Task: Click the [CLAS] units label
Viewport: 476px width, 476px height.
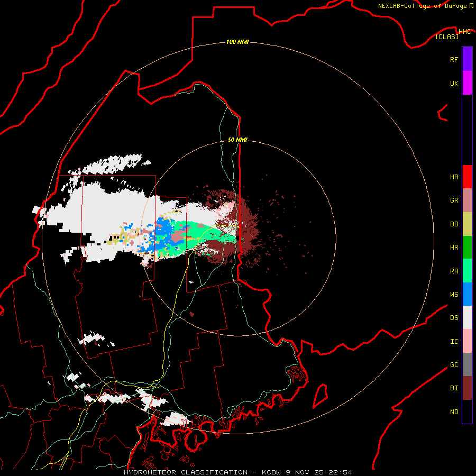Action: coord(447,37)
